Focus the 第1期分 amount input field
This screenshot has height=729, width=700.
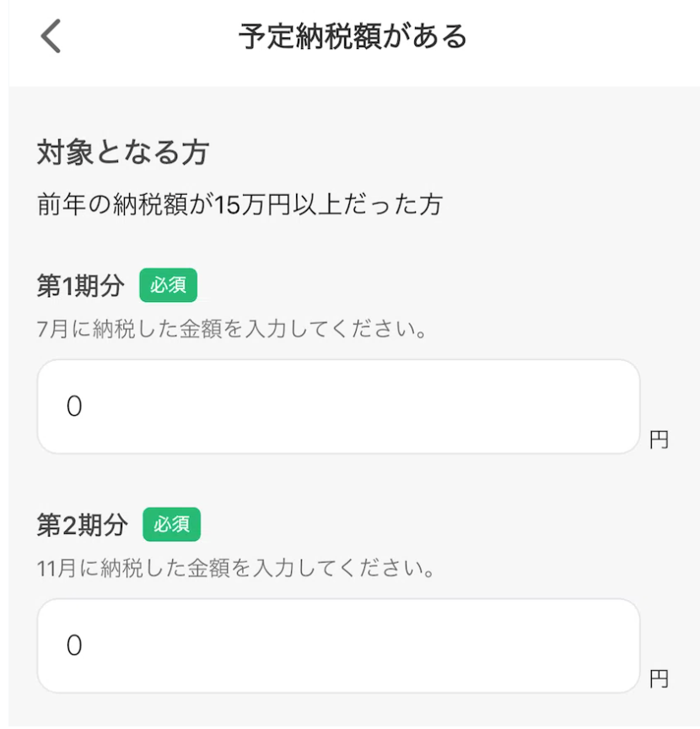338,407
